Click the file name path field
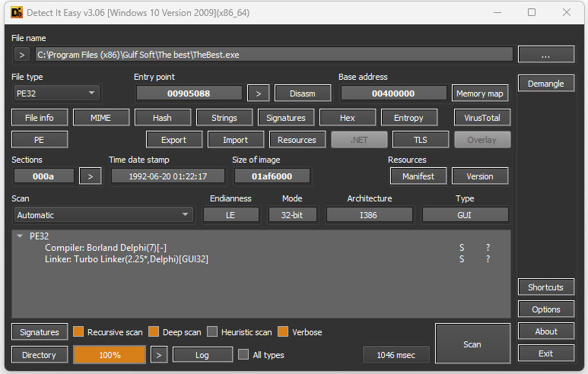 [274, 55]
